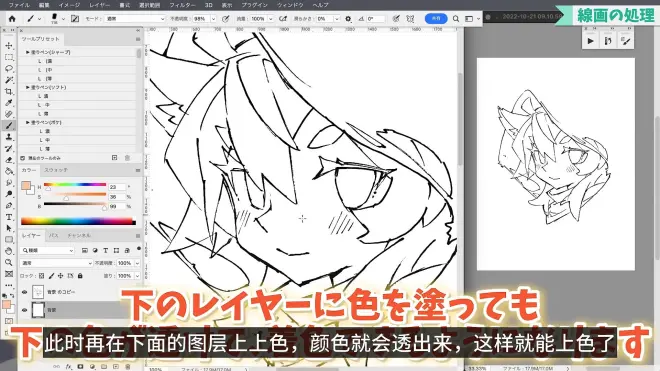The height and width of the screenshot is (371, 660).
Task: Open the フィルター menu
Action: click(x=182, y=5)
